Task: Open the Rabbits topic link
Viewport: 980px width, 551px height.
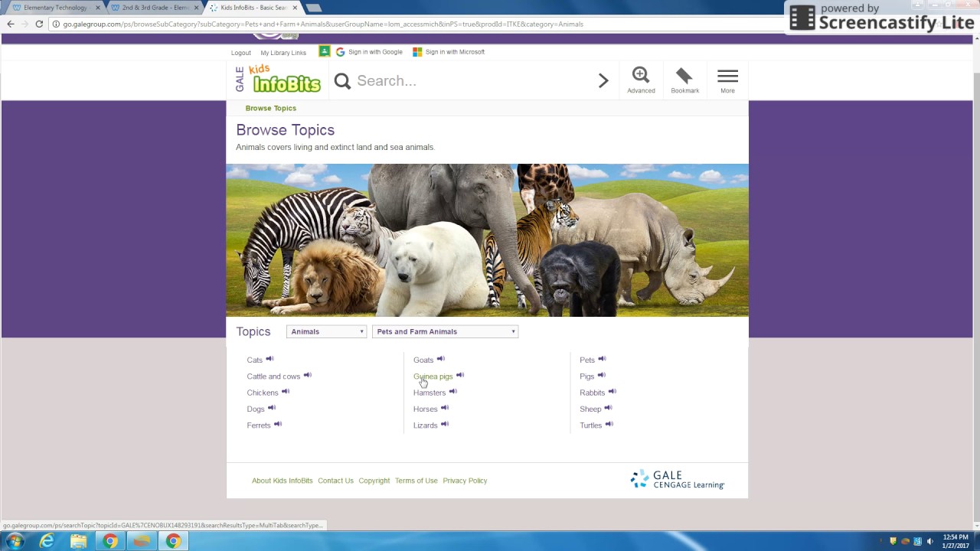Action: pos(593,393)
